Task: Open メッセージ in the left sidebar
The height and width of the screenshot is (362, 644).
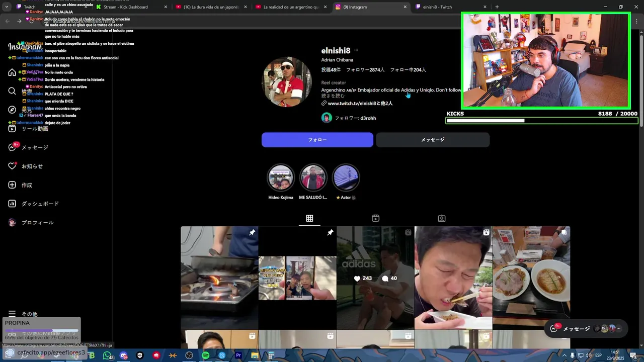Action: (x=29, y=147)
